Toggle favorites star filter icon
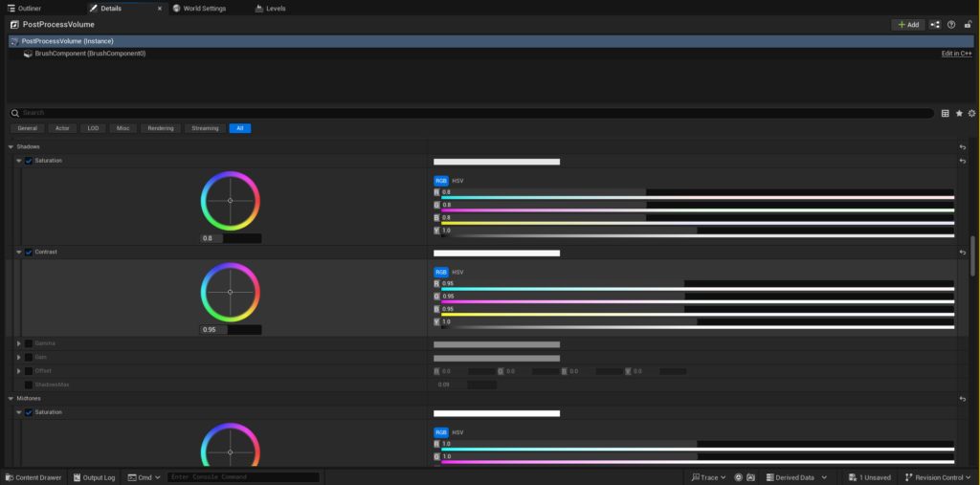The height and width of the screenshot is (485, 980). [959, 113]
